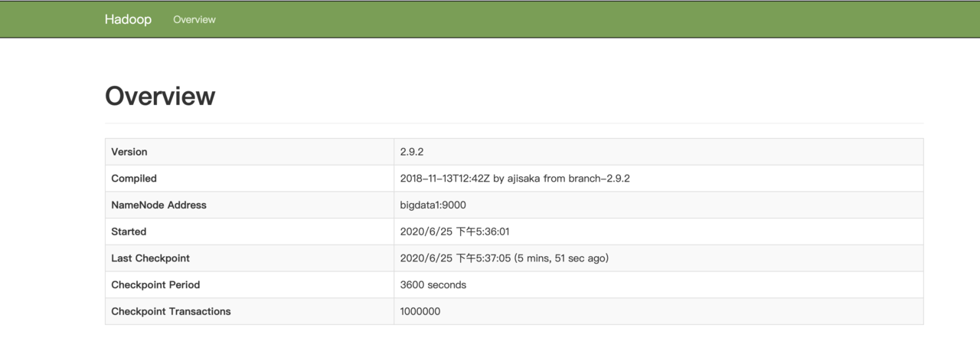Click the branch-2.9.2 text in Compiled row
This screenshot has width=980, height=358.
(599, 179)
